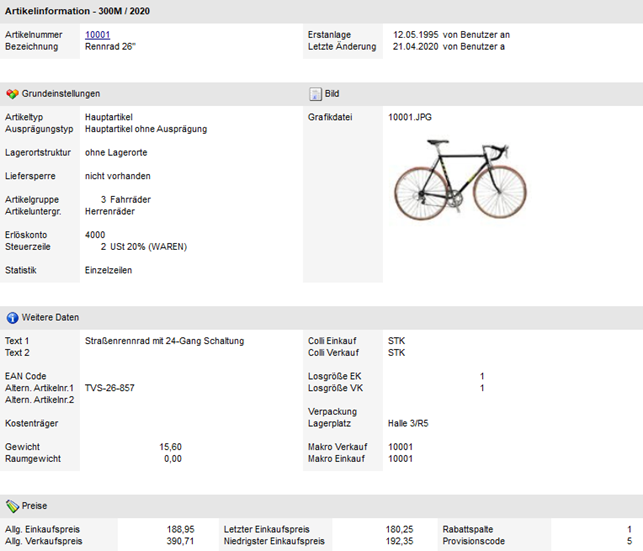Select the alternate article number TVS-26-857

pos(109,387)
